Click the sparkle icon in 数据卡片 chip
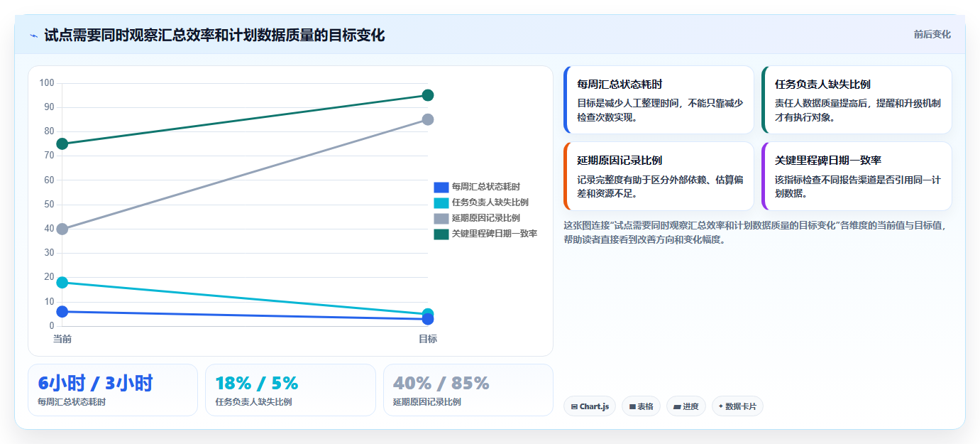Image resolution: width=980 pixels, height=444 pixels. pyautogui.click(x=721, y=406)
